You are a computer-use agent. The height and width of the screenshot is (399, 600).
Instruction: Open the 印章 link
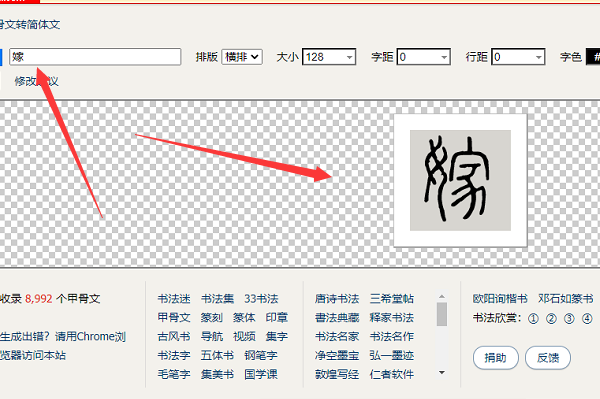277,318
